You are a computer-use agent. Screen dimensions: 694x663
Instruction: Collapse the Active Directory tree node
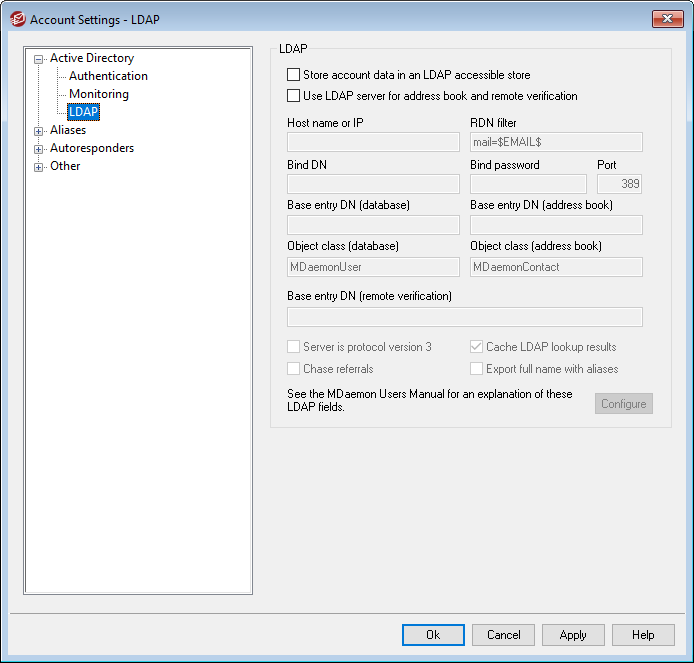(x=39, y=59)
